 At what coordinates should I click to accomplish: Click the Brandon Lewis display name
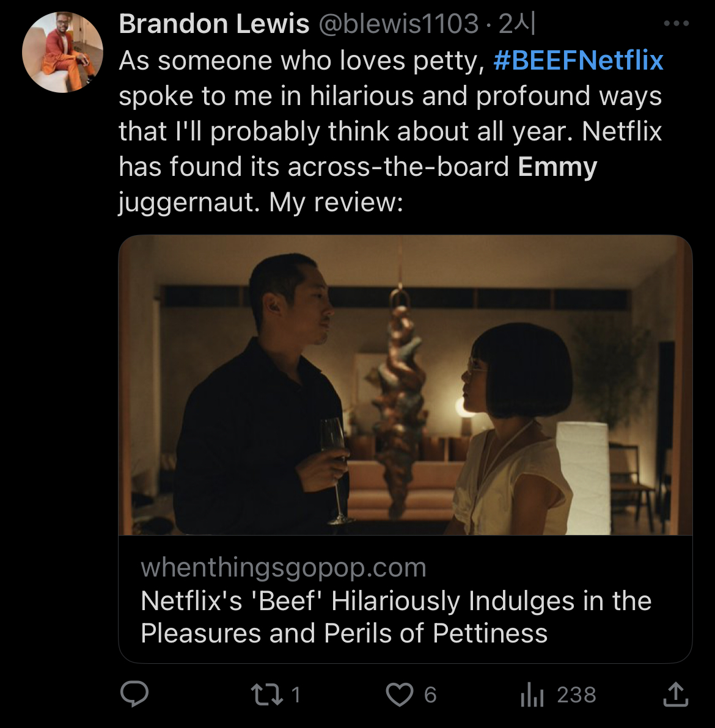point(214,24)
